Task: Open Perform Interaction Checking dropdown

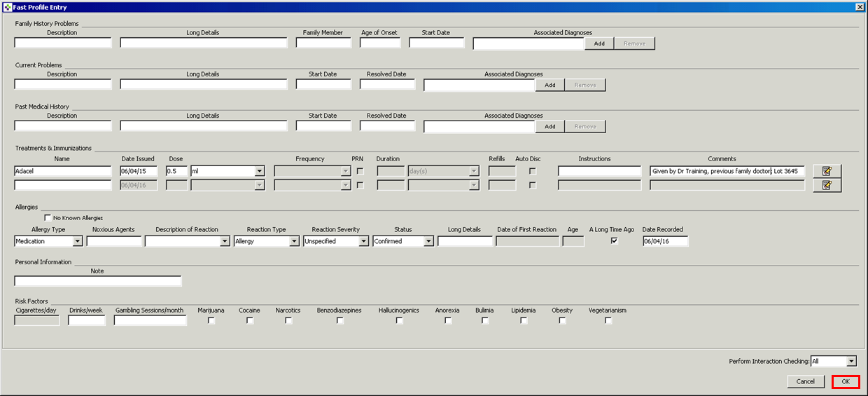Action: point(851,362)
